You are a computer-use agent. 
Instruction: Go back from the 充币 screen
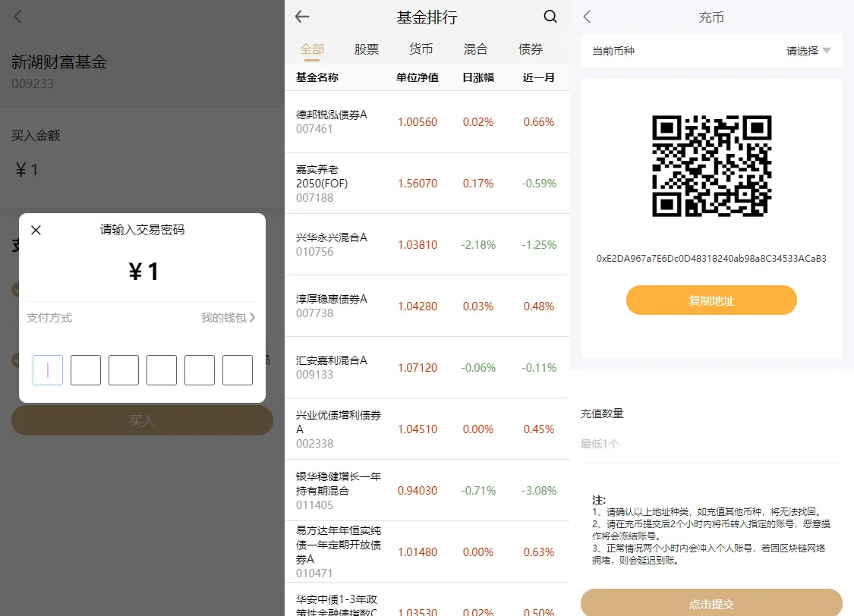(587, 17)
